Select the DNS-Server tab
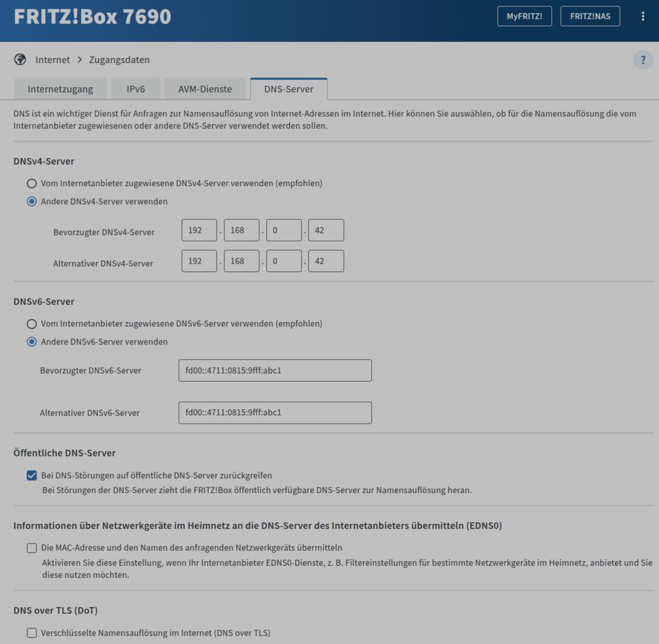 pos(288,89)
